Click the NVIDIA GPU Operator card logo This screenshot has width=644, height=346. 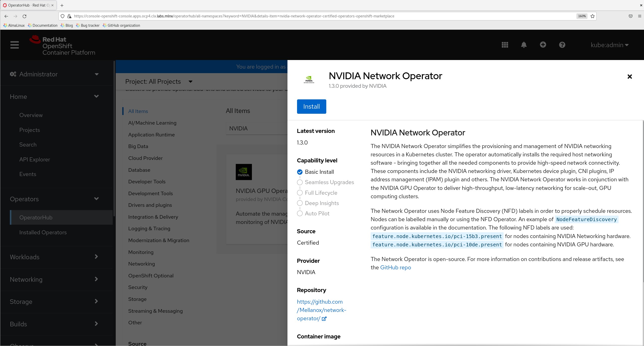click(244, 172)
